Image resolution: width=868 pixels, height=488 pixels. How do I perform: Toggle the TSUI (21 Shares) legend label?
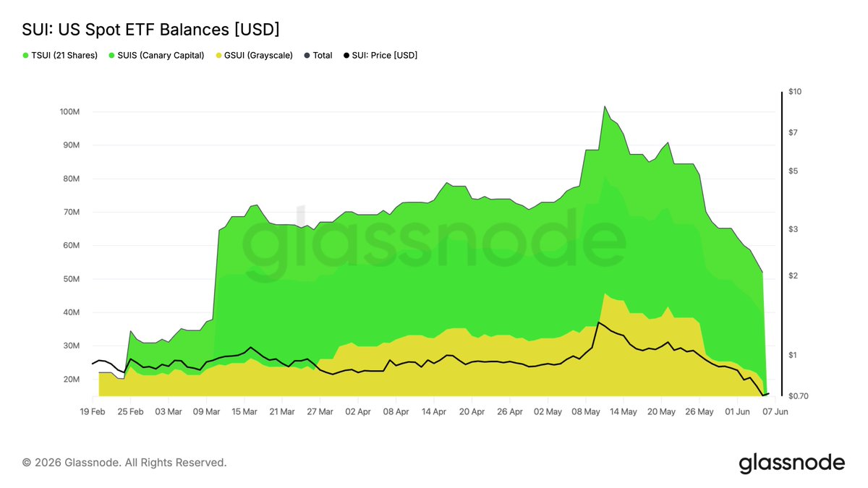click(x=64, y=56)
